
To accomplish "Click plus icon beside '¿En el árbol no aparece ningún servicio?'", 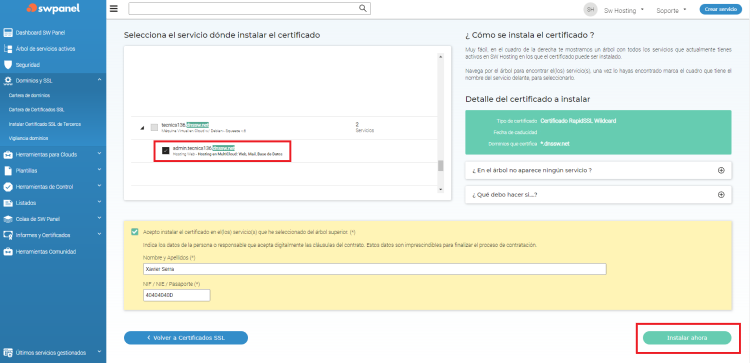I will coord(721,170).
